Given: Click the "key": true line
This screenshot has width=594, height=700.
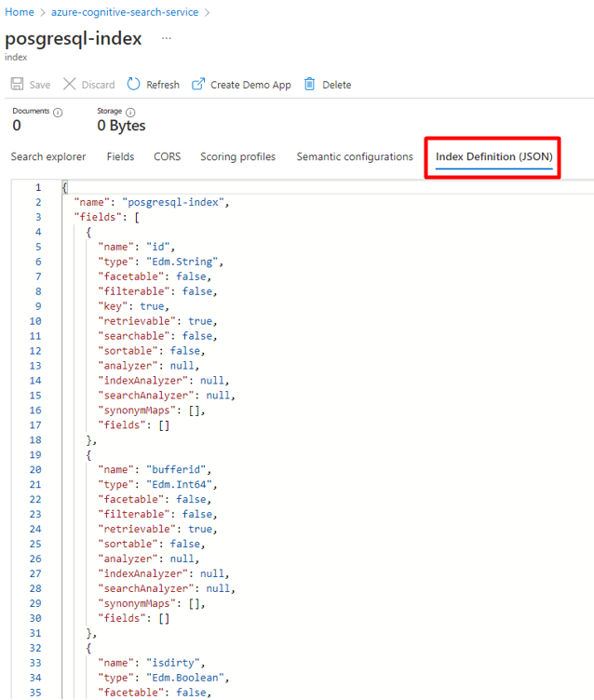Looking at the screenshot, I should (133, 306).
